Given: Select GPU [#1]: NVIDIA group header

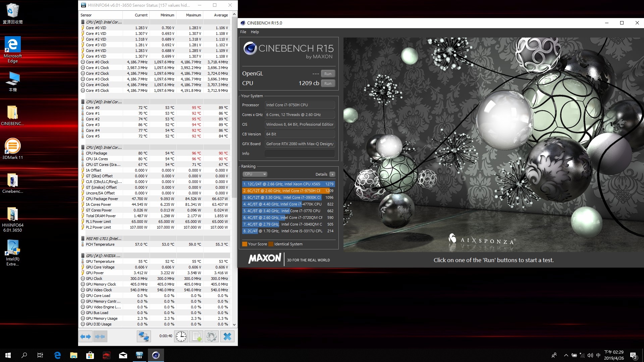Looking at the screenshot, I should [x=155, y=256].
